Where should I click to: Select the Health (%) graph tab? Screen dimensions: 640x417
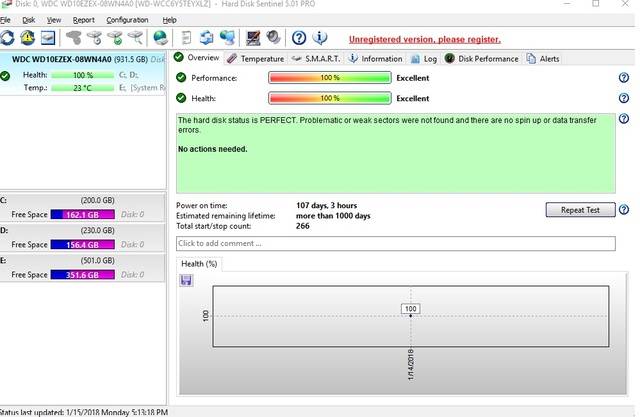click(199, 264)
